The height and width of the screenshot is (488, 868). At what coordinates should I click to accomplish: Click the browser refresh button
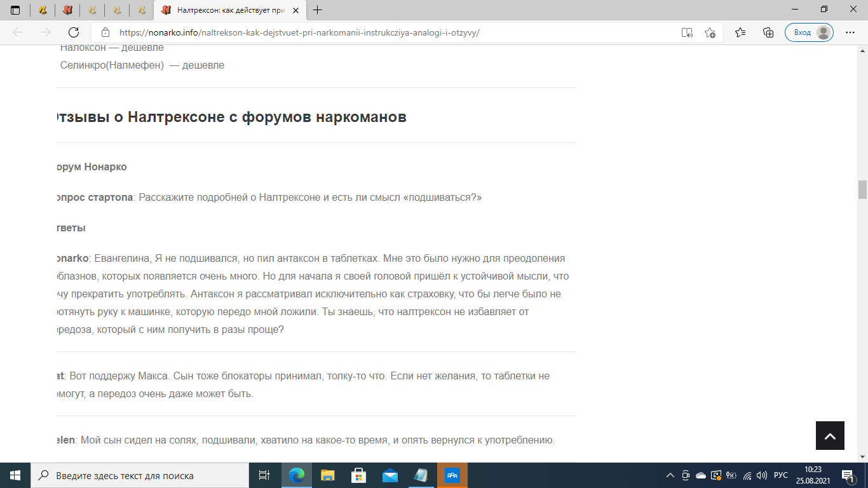(x=73, y=32)
